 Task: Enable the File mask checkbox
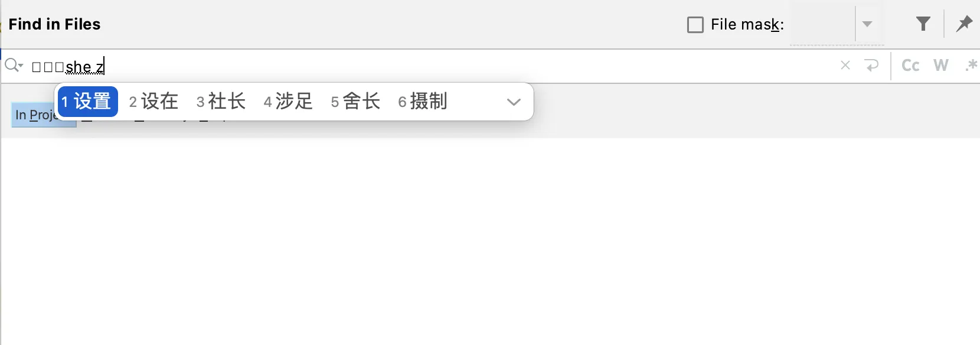(695, 25)
